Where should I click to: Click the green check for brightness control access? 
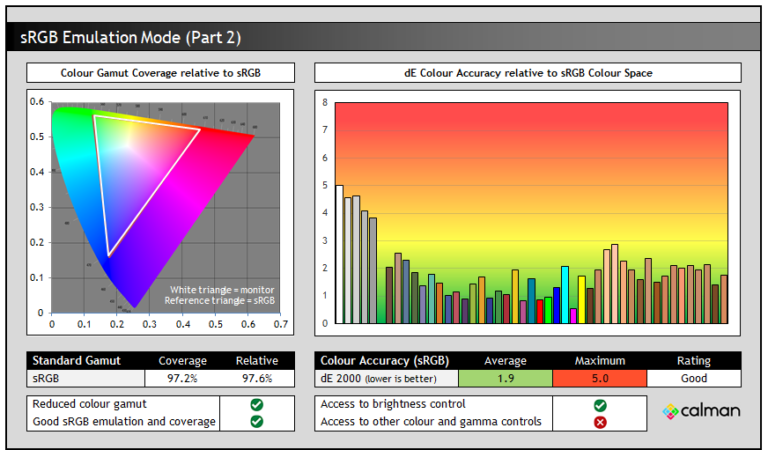click(x=600, y=404)
